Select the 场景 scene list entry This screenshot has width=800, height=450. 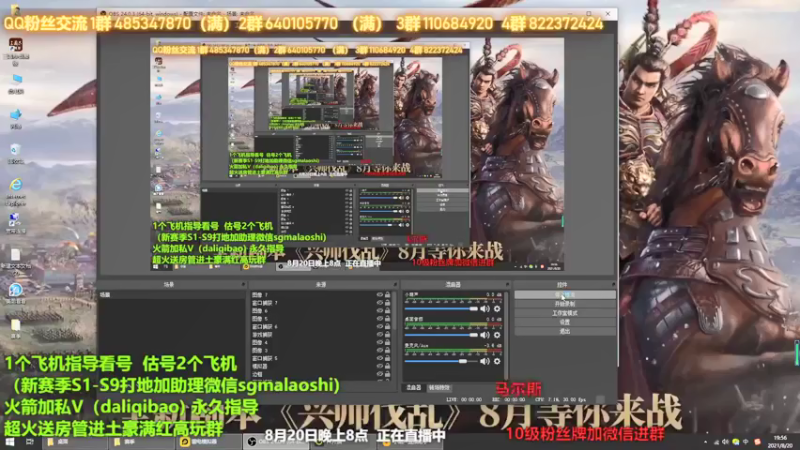(171, 295)
